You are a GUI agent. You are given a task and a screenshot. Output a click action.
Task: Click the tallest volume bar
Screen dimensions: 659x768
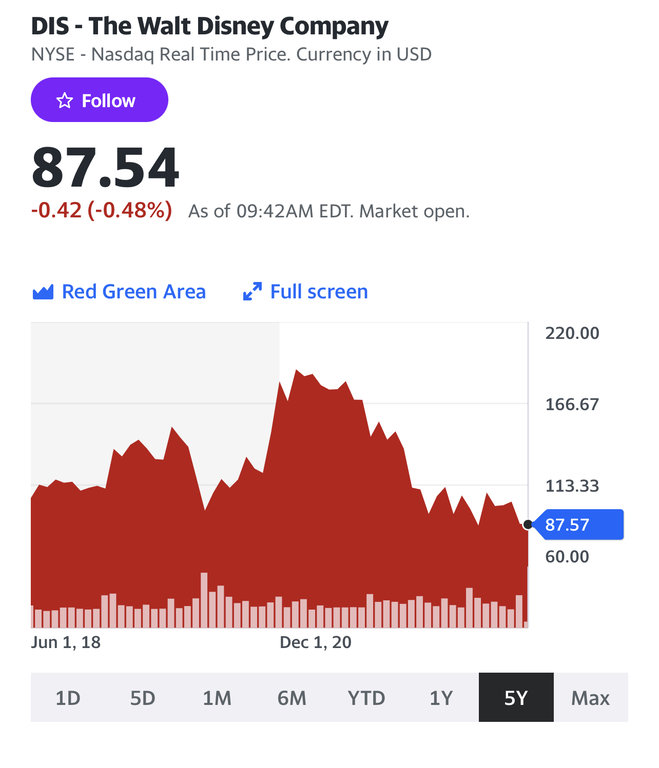[x=204, y=599]
